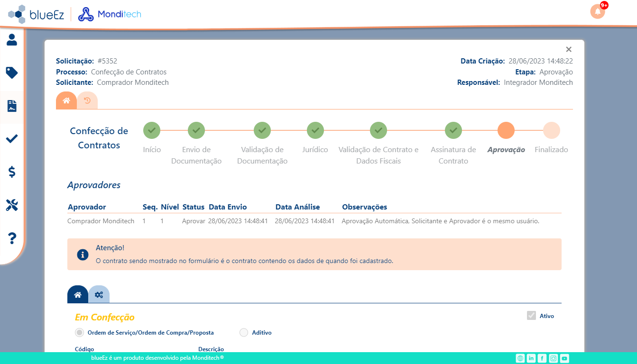The width and height of the screenshot is (637, 364).
Task: Click the Data Envio column header
Action: click(228, 207)
